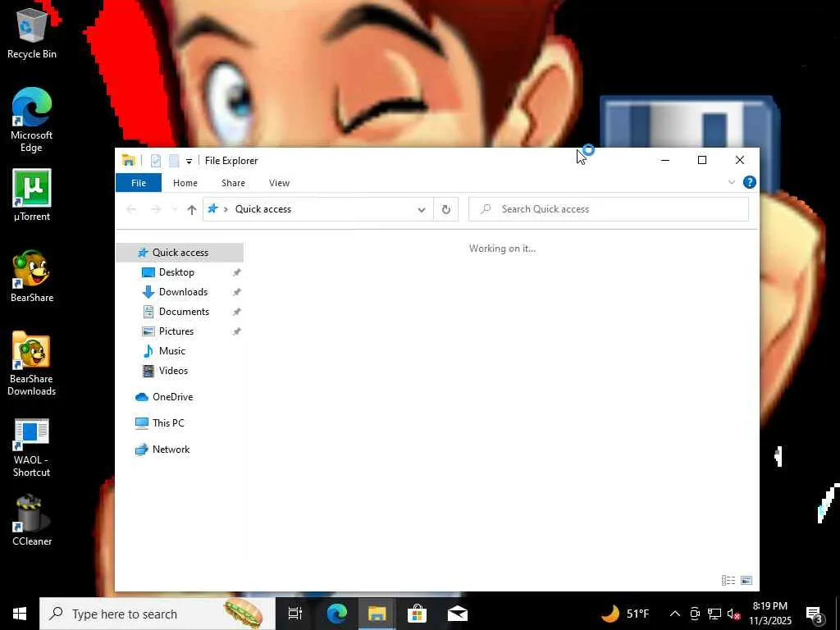Launch CCleaner from the desktop

(x=32, y=521)
